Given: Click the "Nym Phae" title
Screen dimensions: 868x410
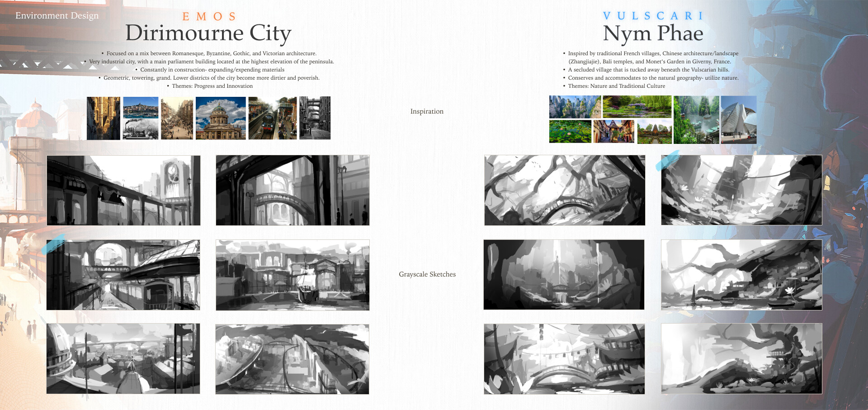Looking at the screenshot, I should [653, 33].
